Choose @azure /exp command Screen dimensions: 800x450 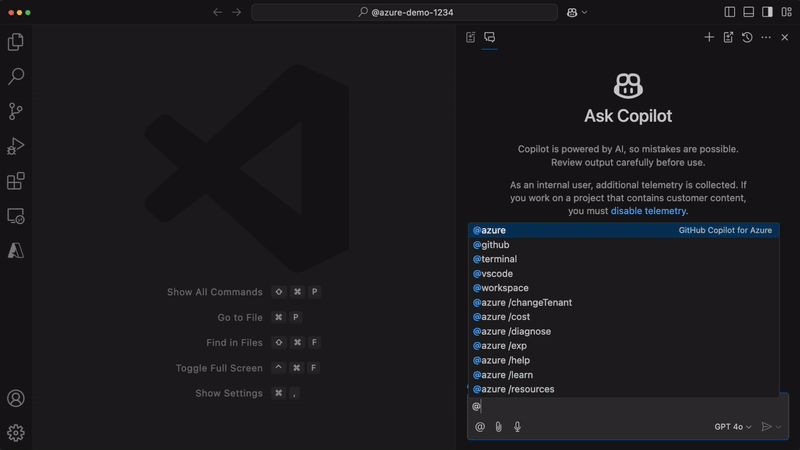[623, 345]
